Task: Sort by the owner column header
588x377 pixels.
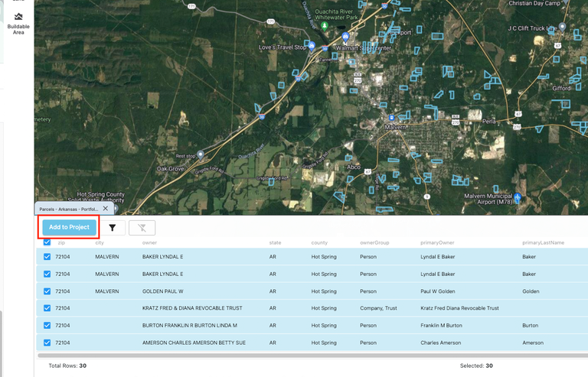Action: coord(149,242)
